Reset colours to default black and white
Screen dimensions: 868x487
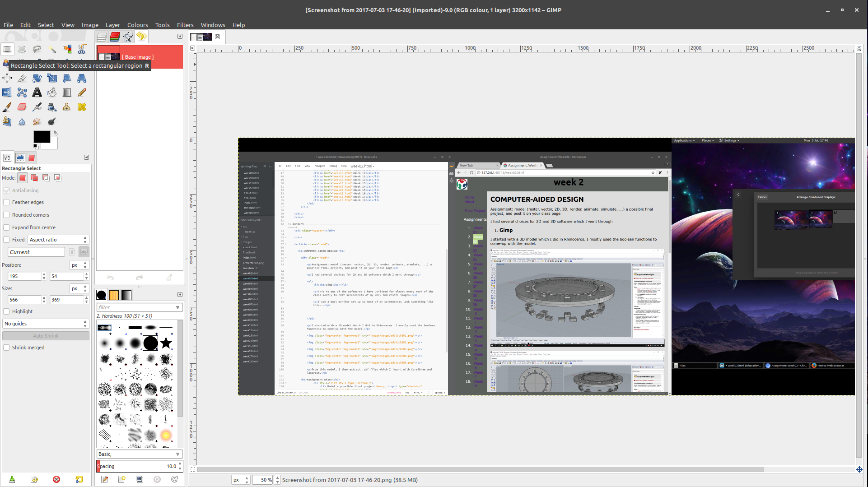tap(36, 146)
